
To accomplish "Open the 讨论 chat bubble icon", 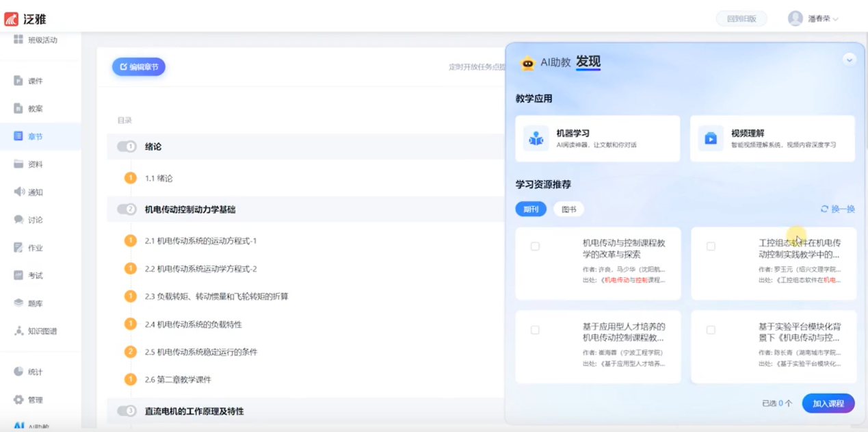I will click(x=18, y=220).
